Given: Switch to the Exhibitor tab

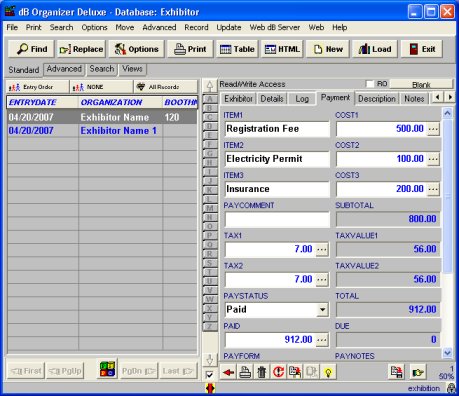Looking at the screenshot, I should click(x=238, y=99).
